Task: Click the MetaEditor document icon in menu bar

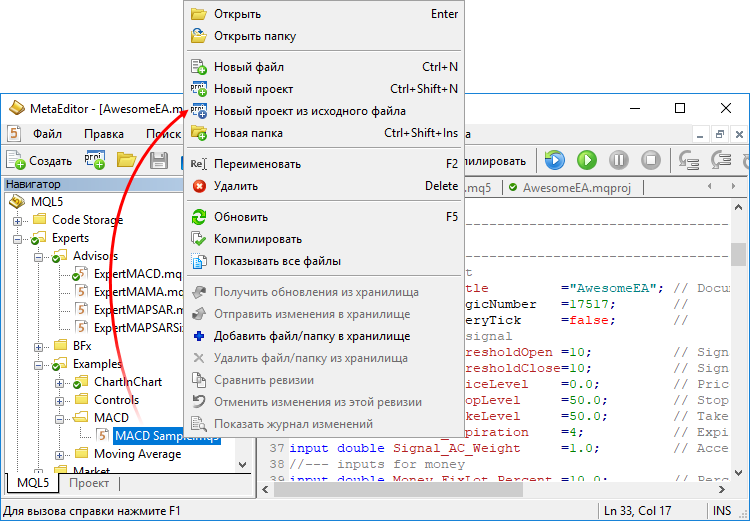Action: coord(13,133)
